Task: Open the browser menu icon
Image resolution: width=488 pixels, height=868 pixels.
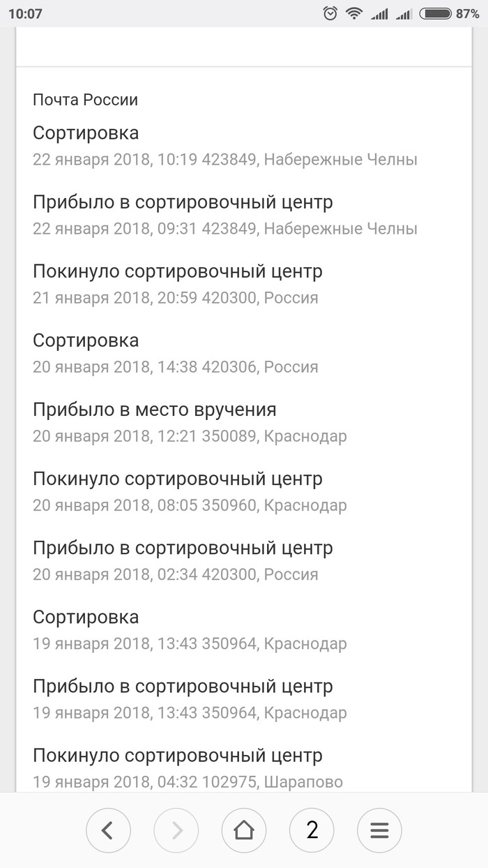Action: [379, 830]
